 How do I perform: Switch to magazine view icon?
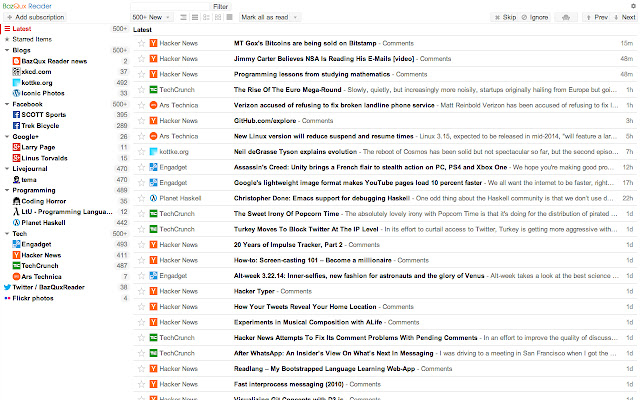[x=206, y=17]
